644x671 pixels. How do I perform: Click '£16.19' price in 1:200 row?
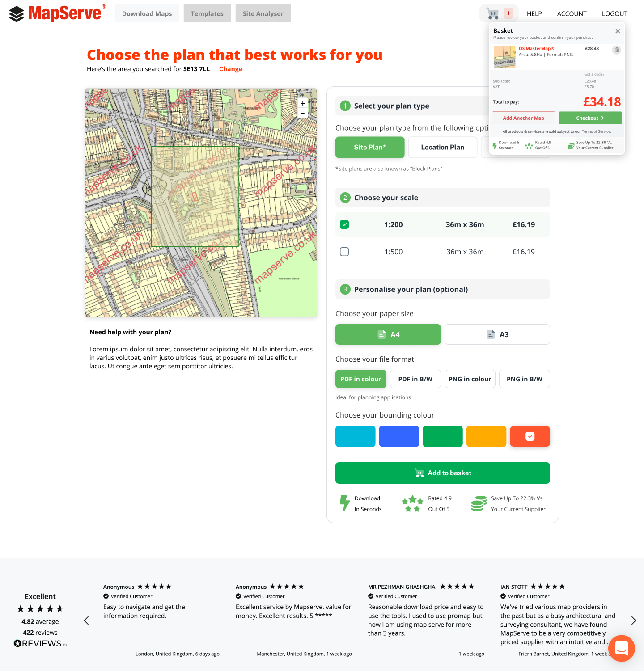(x=524, y=224)
